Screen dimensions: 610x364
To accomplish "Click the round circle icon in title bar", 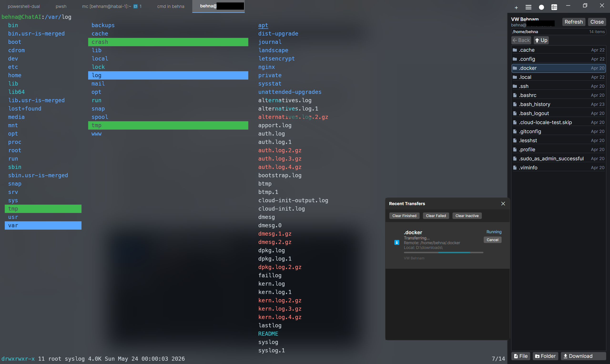I will click(x=541, y=7).
